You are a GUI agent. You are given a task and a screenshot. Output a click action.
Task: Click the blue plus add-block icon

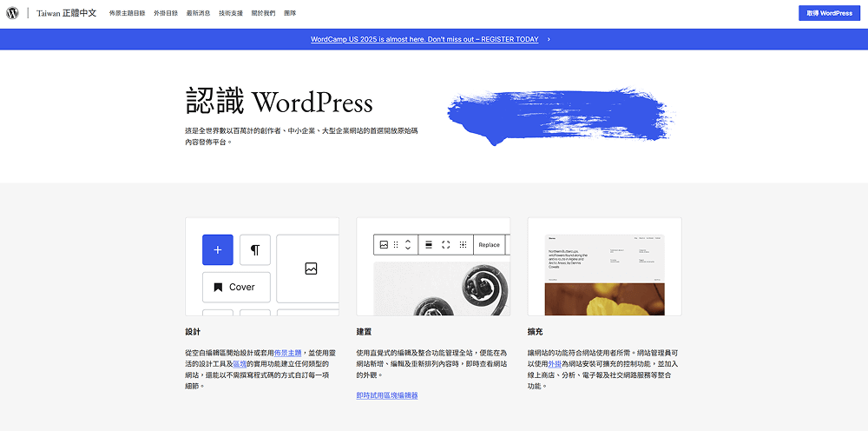pos(218,250)
